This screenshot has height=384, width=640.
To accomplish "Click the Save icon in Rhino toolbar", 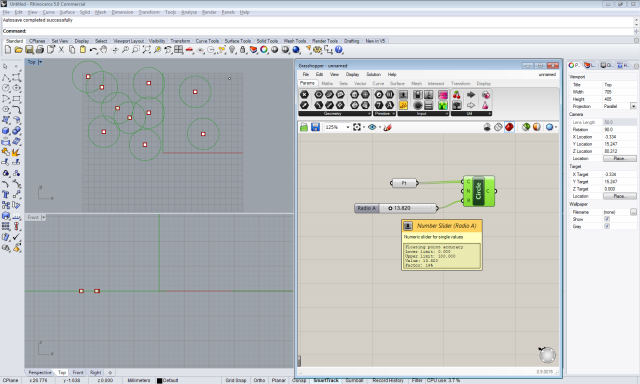I will pos(29,50).
